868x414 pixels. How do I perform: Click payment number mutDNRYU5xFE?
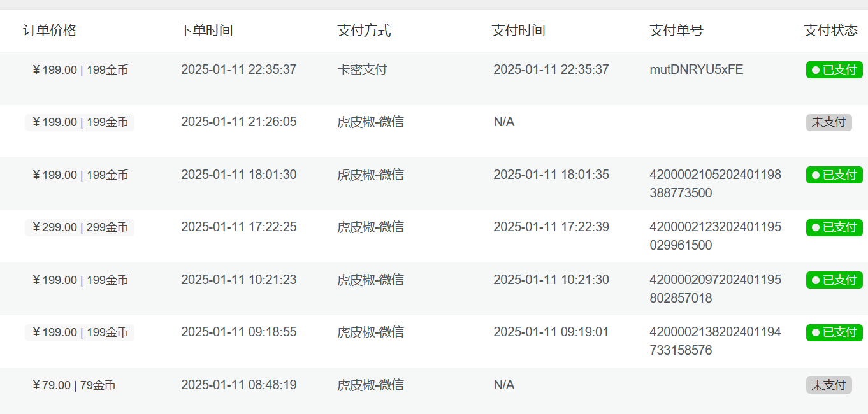pos(697,69)
